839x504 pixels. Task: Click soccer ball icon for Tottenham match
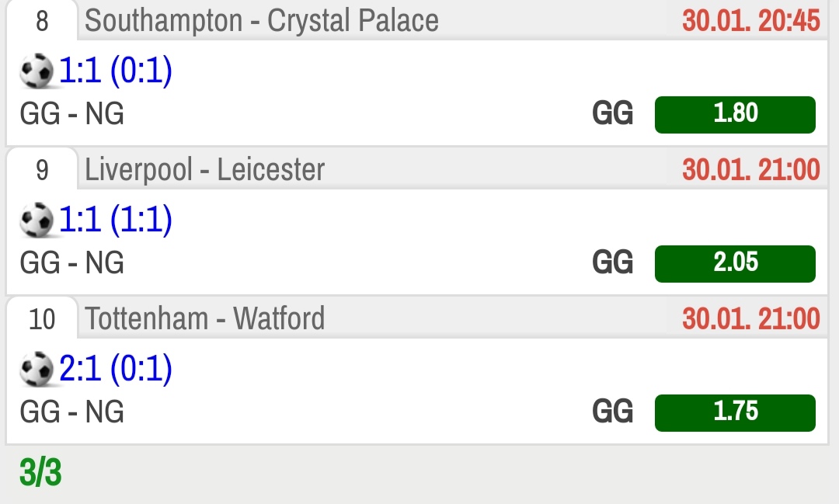click(37, 369)
